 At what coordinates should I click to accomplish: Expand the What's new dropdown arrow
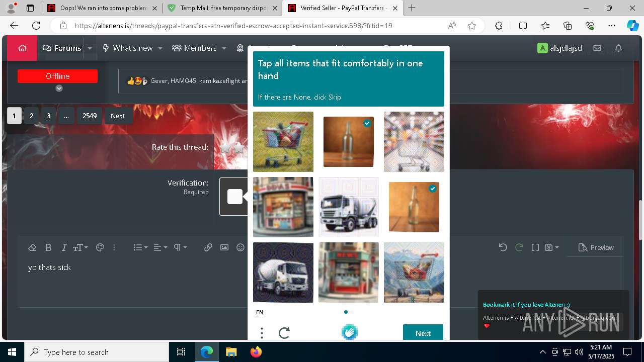coord(160,48)
